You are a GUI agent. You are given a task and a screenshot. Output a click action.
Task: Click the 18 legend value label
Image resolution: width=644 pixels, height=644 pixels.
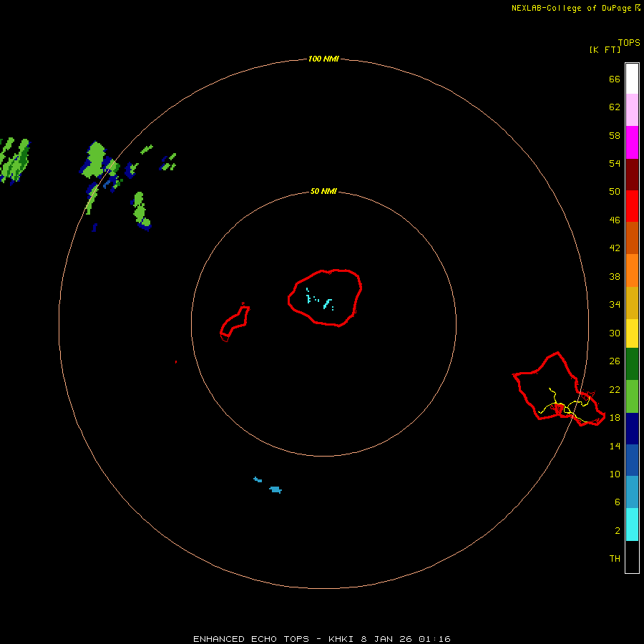[615, 418]
